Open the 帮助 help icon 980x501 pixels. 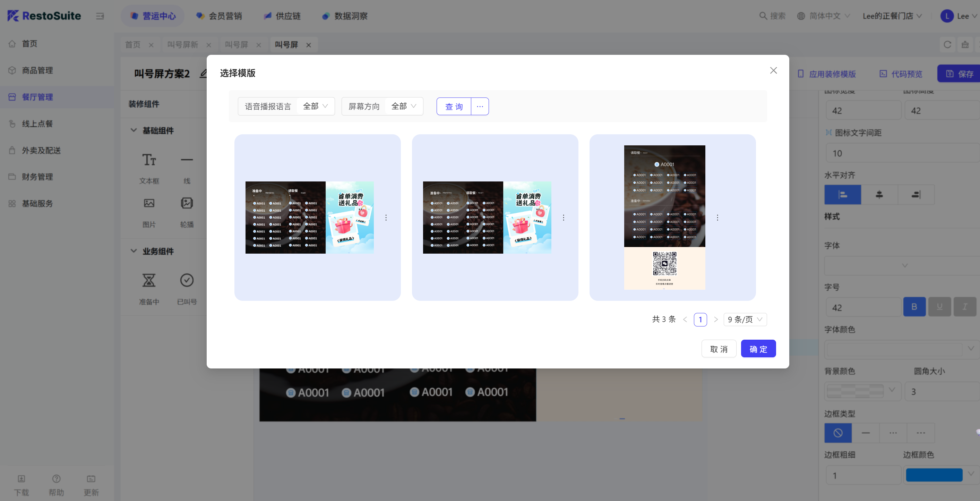click(56, 478)
